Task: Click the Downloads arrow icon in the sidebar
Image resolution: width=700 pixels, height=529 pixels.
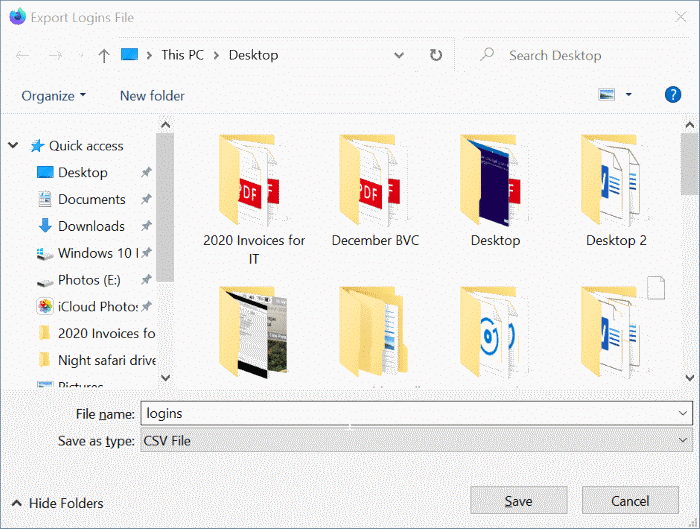Action: [x=45, y=226]
